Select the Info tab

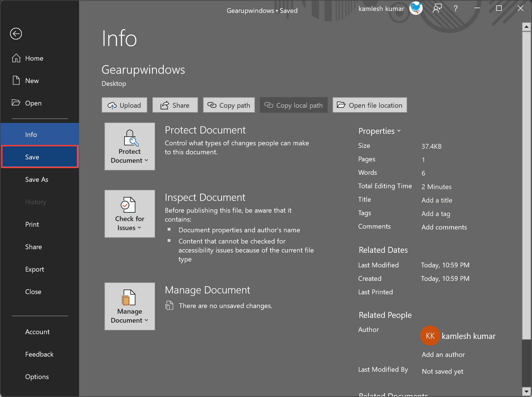40,134
